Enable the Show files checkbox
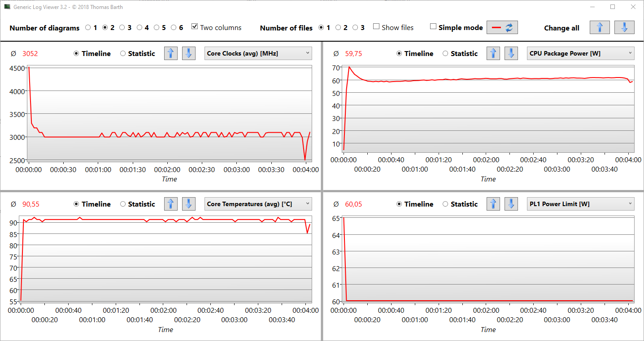 click(376, 27)
